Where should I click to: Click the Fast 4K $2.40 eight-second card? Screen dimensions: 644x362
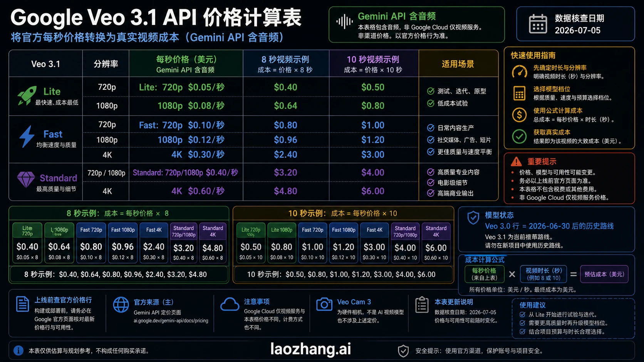[154, 243]
